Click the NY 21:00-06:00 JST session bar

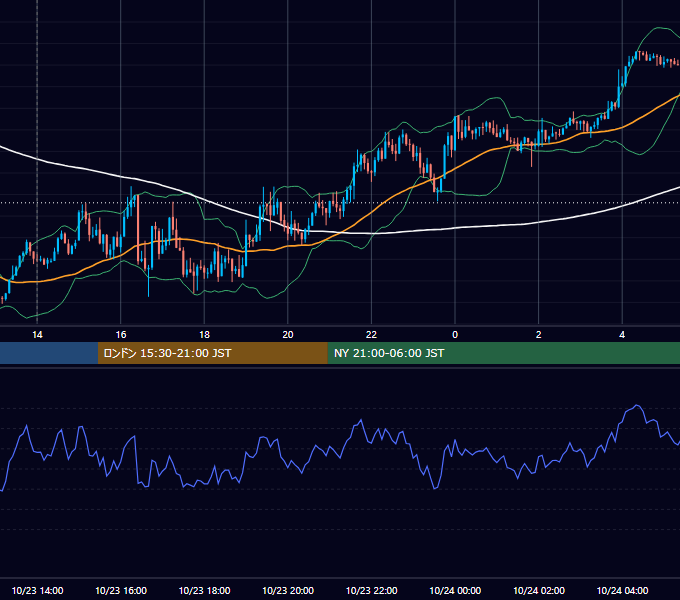point(503,353)
